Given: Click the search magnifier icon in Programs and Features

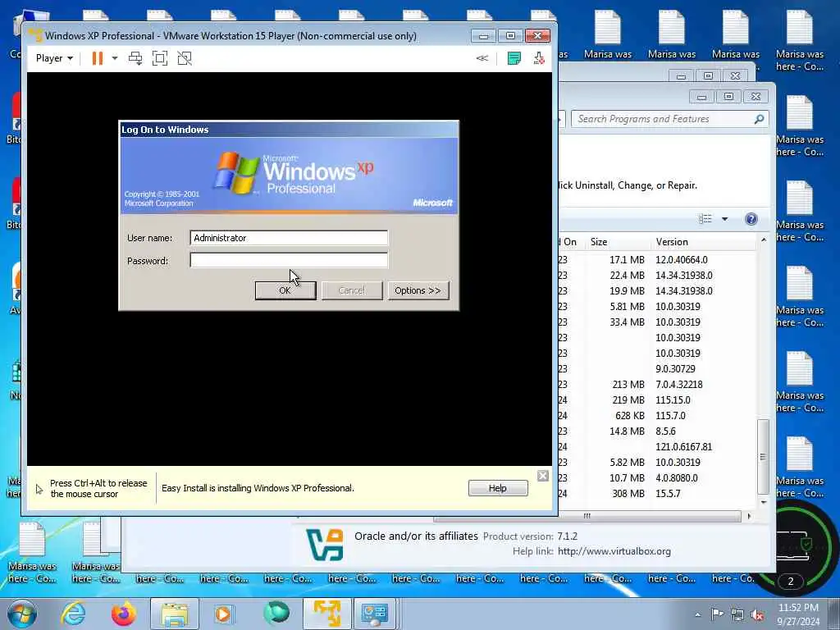Looking at the screenshot, I should point(759,119).
